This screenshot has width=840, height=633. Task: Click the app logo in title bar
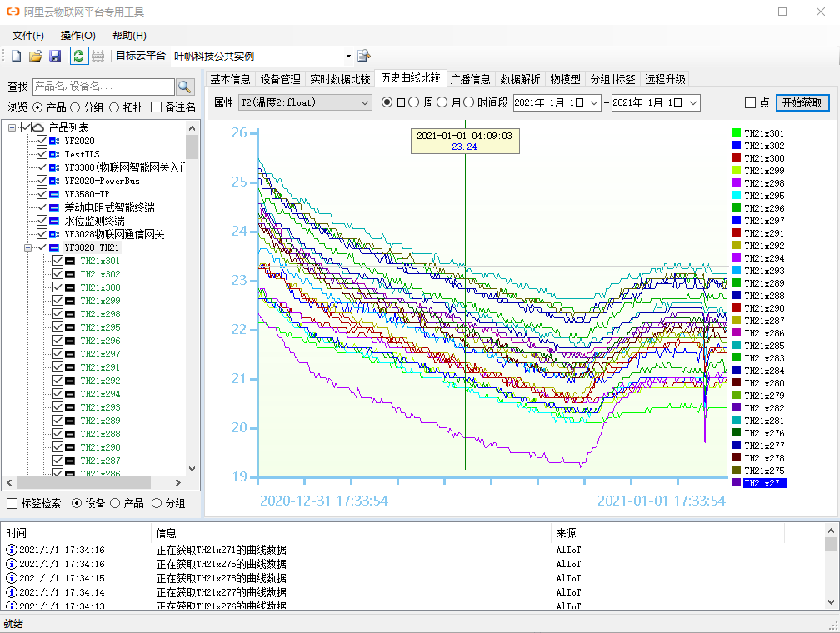(x=12, y=12)
